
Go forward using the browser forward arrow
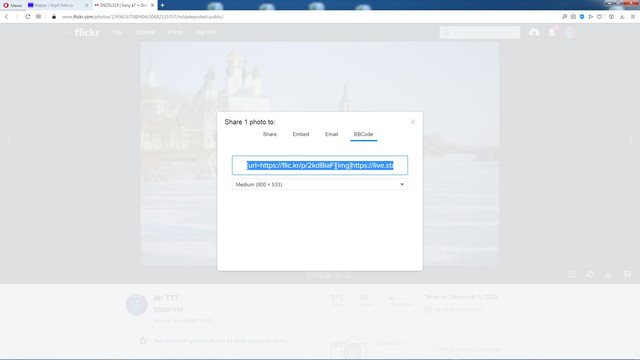click(x=17, y=17)
